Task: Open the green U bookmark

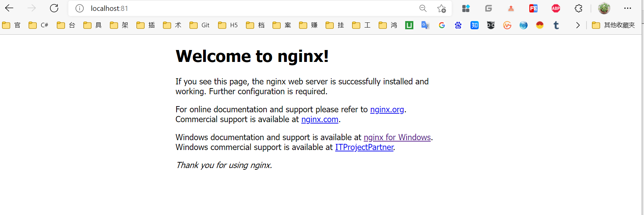Action: 409,25
